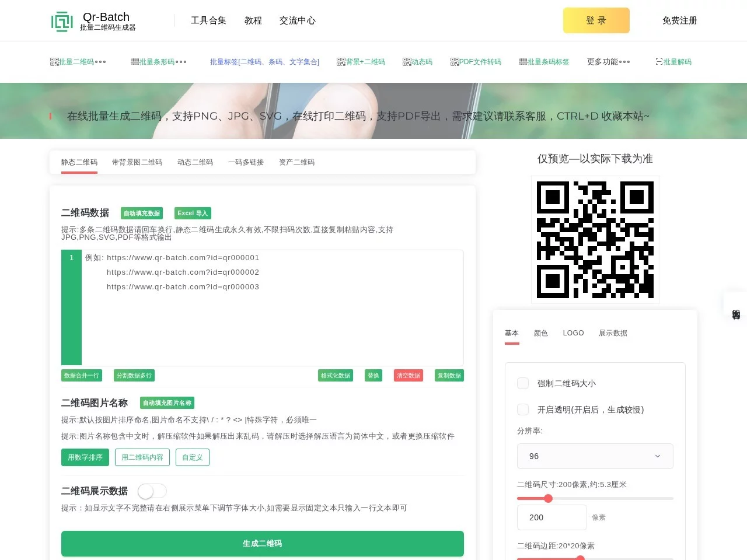Expand the 更多功能 menu
The image size is (747, 560).
point(608,62)
